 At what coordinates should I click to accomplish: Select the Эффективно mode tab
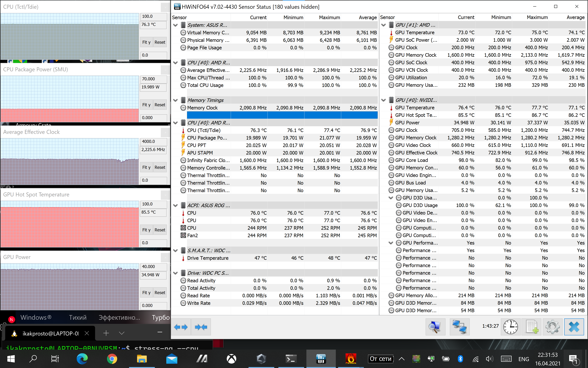[x=119, y=317]
